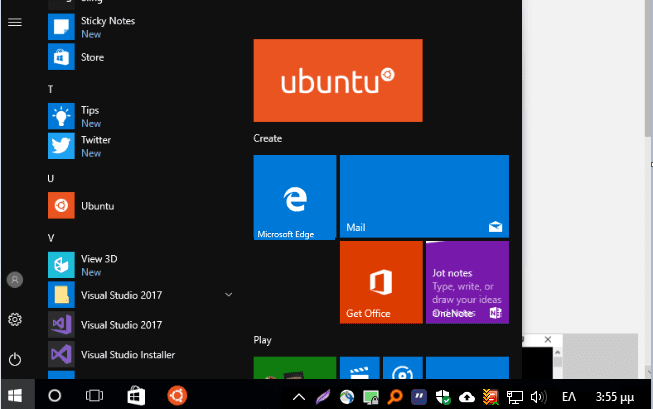Click the feather tray icon
This screenshot has height=409, width=653.
coord(323,397)
